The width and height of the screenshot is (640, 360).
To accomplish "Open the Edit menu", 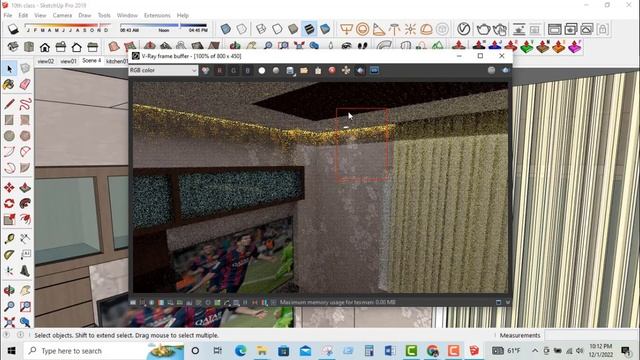I will (x=23, y=15).
